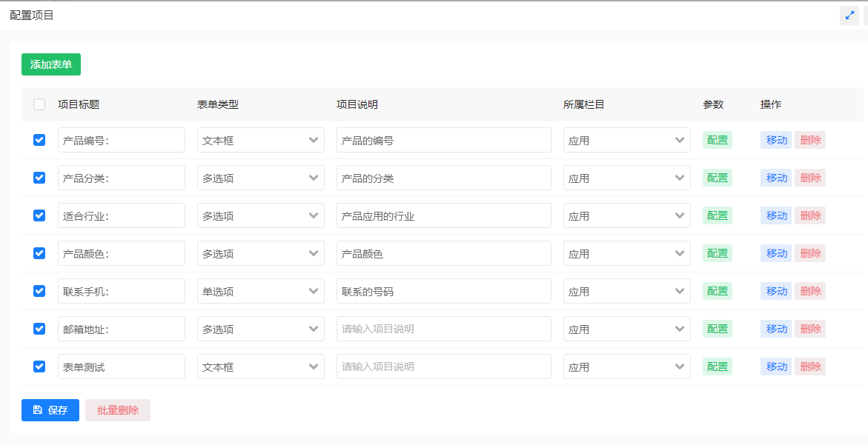Screen dimensions: 868x445
Task: Toggle the select-all checkbox in table header
Action: (39, 104)
